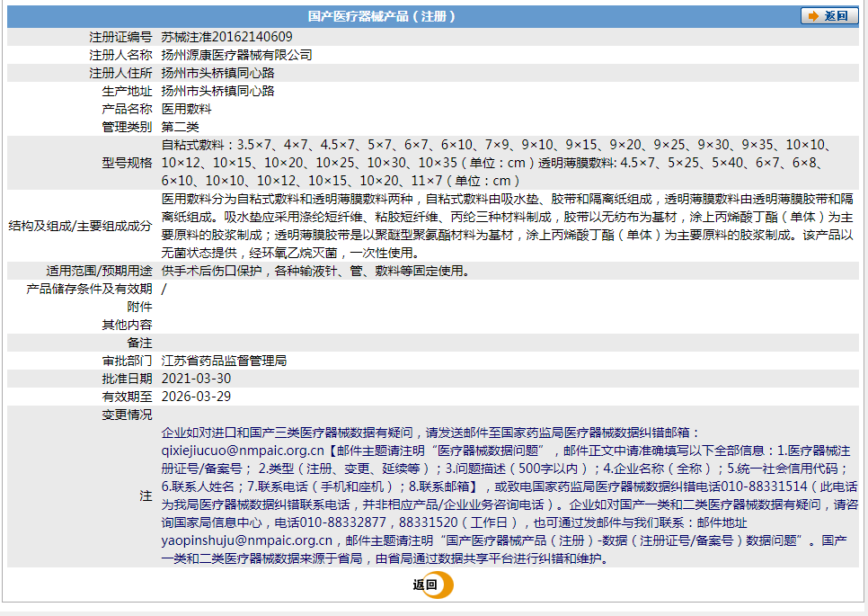Click management category value 第二类

click(x=180, y=127)
